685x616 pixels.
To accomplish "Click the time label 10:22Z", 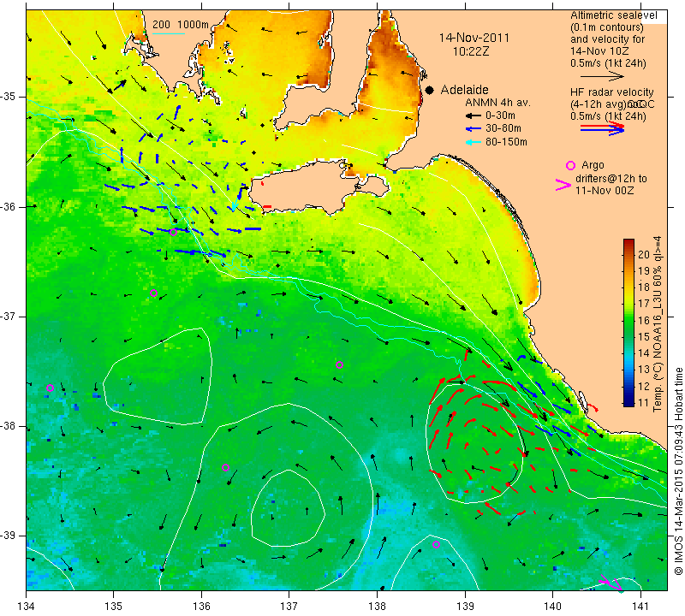I will point(471,51).
